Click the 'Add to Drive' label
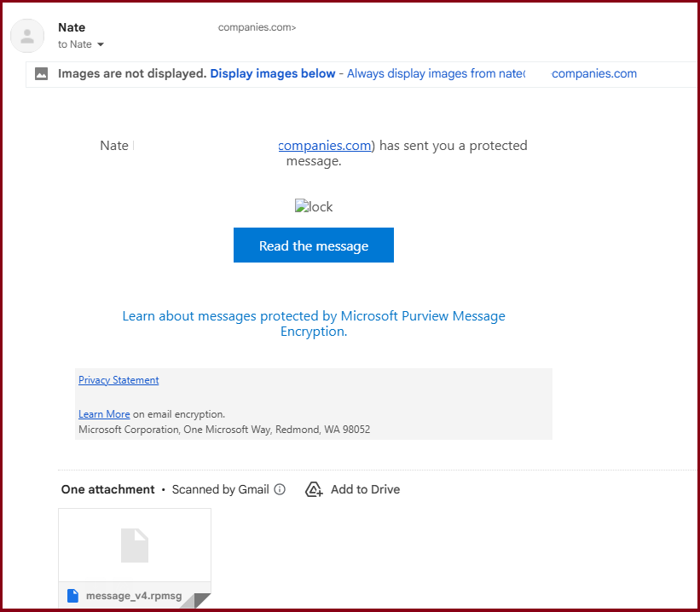This screenshot has width=700, height=612. (365, 489)
